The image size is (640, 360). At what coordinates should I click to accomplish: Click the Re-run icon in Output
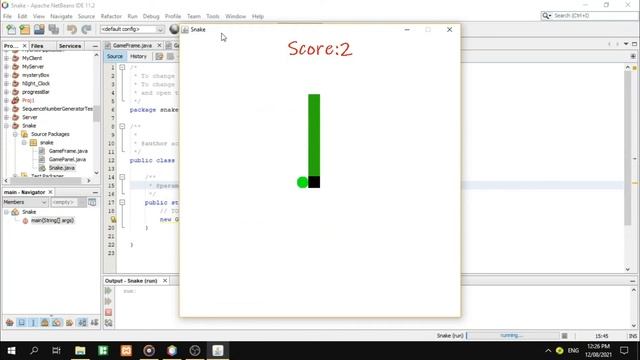108,291
